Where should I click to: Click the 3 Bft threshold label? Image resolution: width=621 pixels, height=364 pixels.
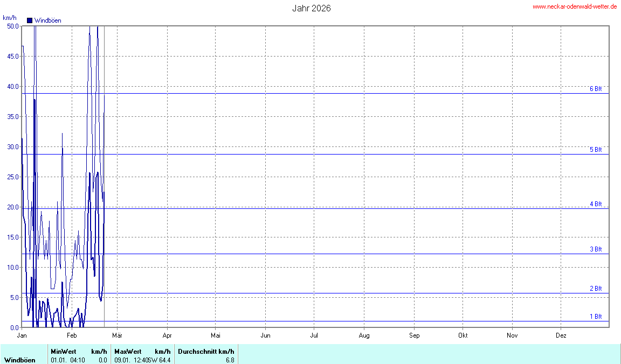[595, 249]
